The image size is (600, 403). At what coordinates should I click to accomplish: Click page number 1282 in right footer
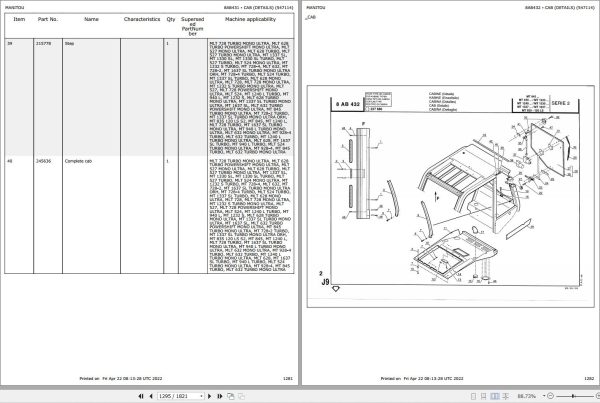point(589,379)
